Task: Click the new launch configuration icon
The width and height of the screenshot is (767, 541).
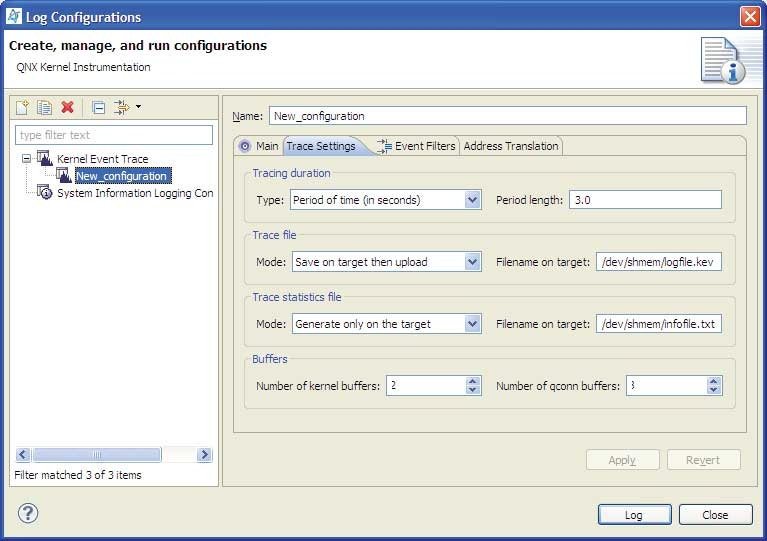Action: (23, 107)
